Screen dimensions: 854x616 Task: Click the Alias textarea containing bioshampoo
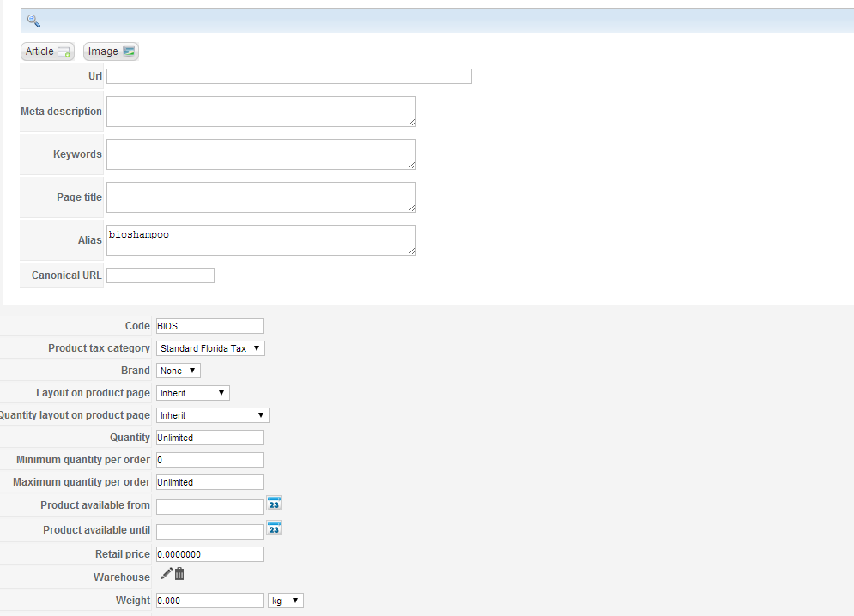tap(262, 240)
